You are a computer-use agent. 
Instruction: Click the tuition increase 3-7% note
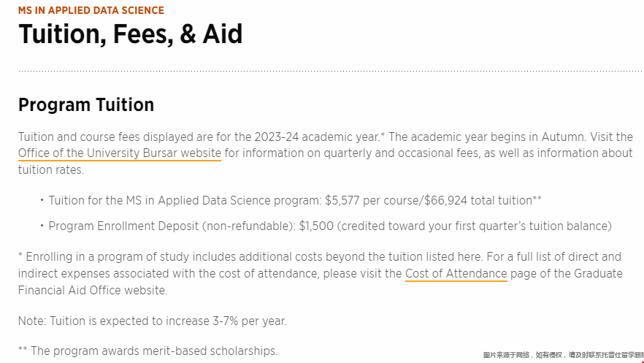pyautogui.click(x=153, y=321)
